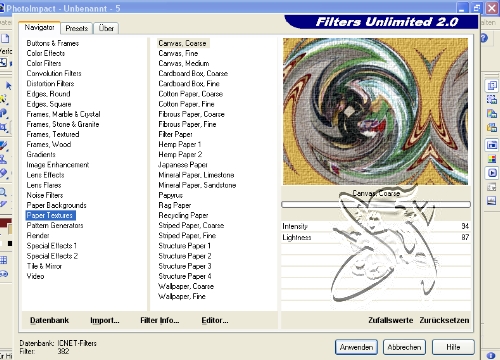Viewport: 500px width, 360px height.
Task: Adjust the Intensity slider row
Action: click(x=376, y=226)
